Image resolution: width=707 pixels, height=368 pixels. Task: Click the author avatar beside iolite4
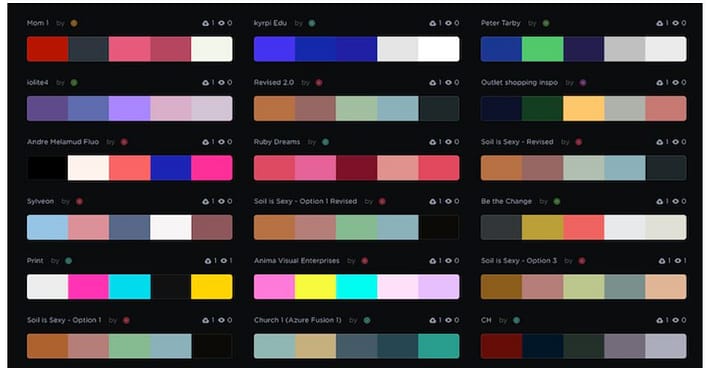[74, 83]
